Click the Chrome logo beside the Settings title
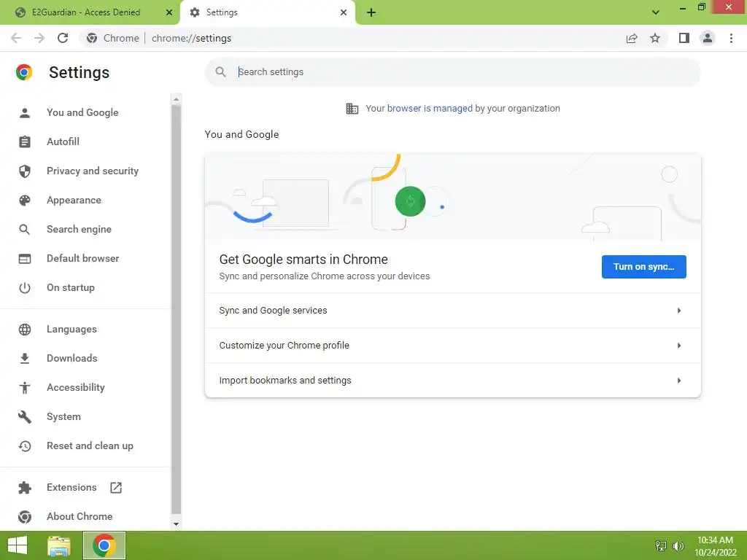 [24, 72]
